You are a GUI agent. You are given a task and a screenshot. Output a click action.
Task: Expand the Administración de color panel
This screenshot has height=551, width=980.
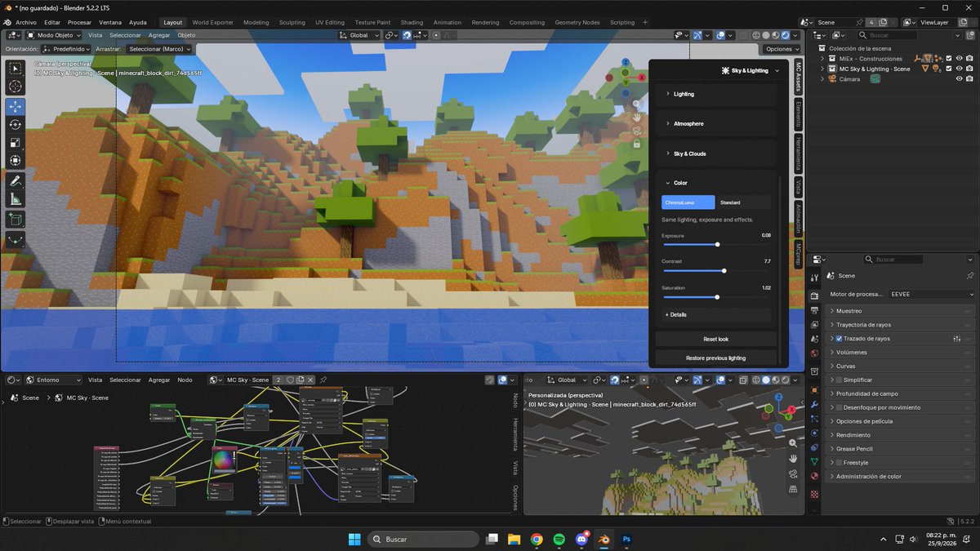(901, 476)
